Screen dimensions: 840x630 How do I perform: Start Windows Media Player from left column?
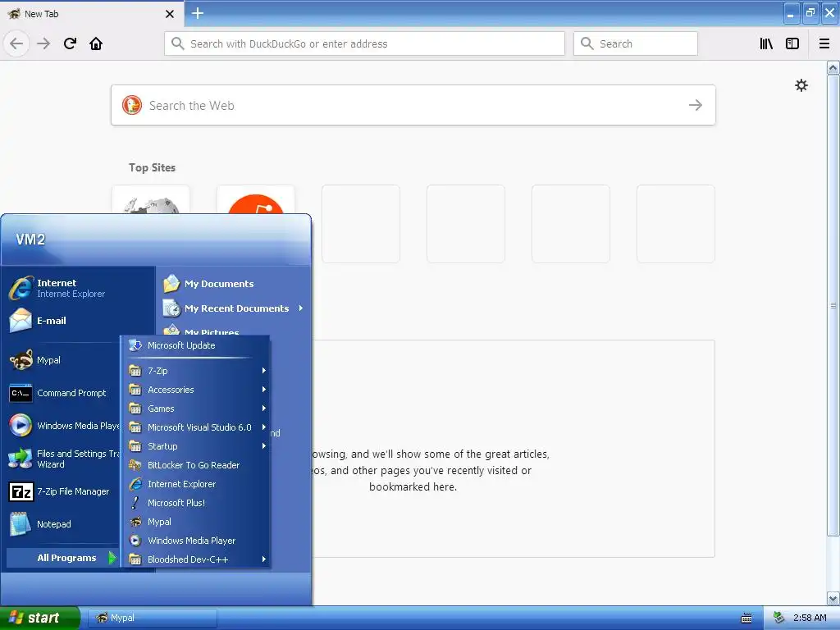pyautogui.click(x=64, y=426)
